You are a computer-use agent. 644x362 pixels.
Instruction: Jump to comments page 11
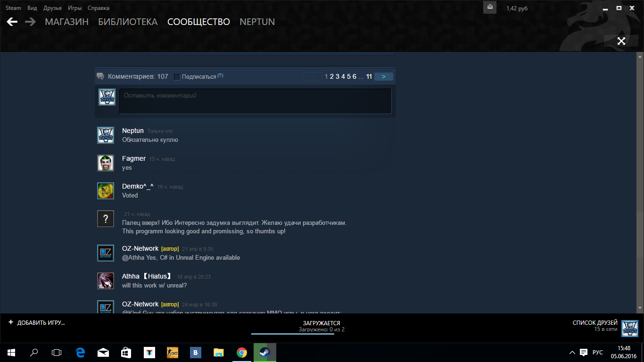pyautogui.click(x=369, y=76)
